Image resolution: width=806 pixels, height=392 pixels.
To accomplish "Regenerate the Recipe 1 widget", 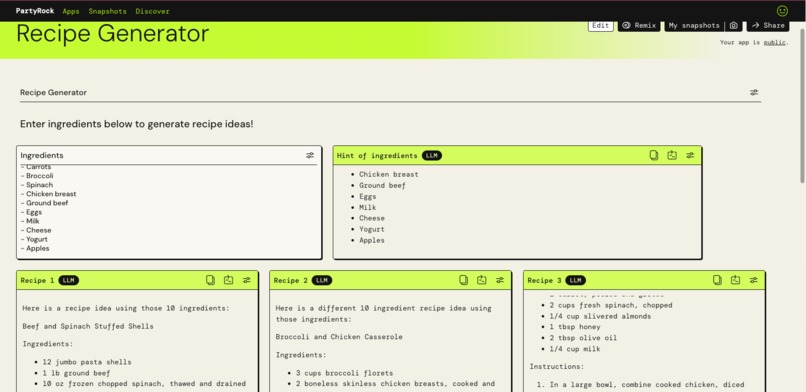I will [228, 280].
